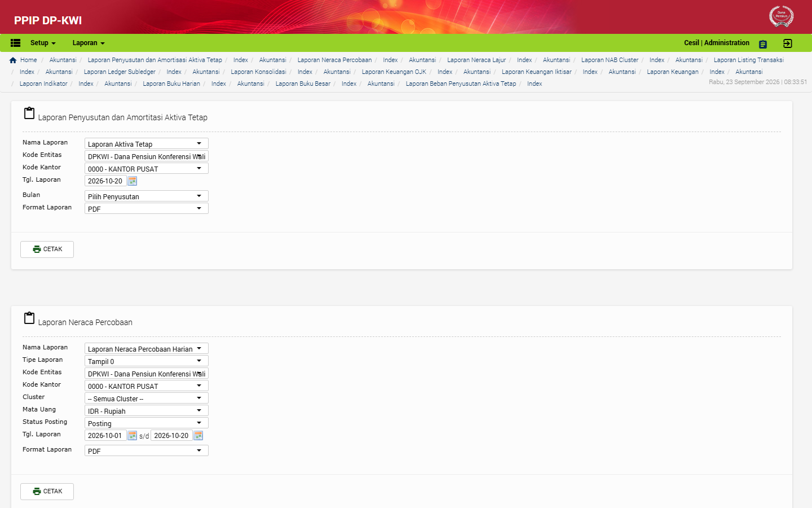The width and height of the screenshot is (812, 508).
Task: Open Laporan Ledger Subledger breadcrumb link
Action: (120, 72)
